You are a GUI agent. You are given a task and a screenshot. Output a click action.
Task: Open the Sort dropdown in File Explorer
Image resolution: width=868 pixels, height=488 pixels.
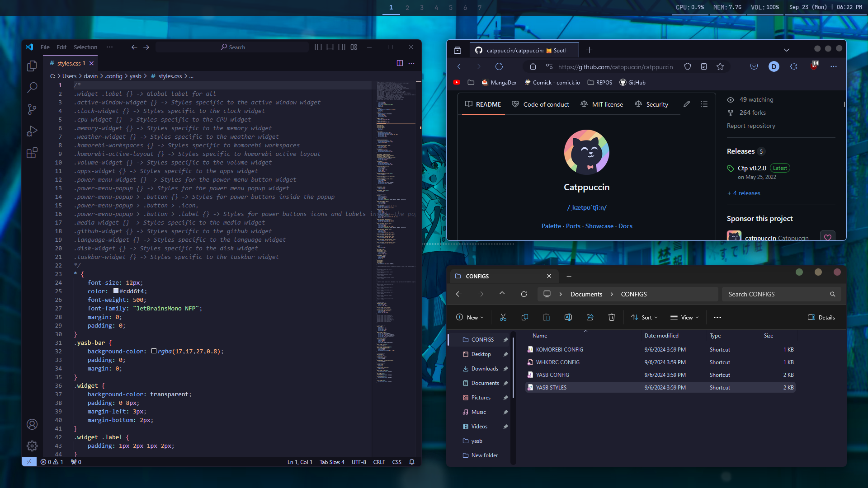coord(645,317)
